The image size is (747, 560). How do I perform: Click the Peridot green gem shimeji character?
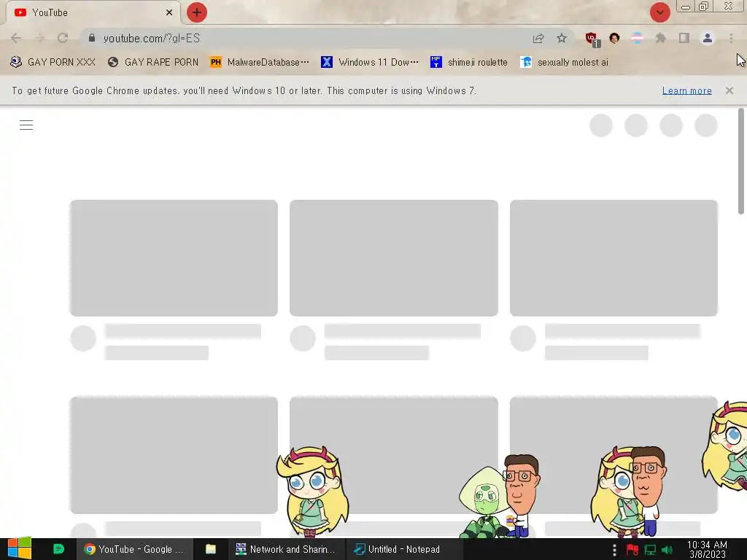click(x=484, y=502)
